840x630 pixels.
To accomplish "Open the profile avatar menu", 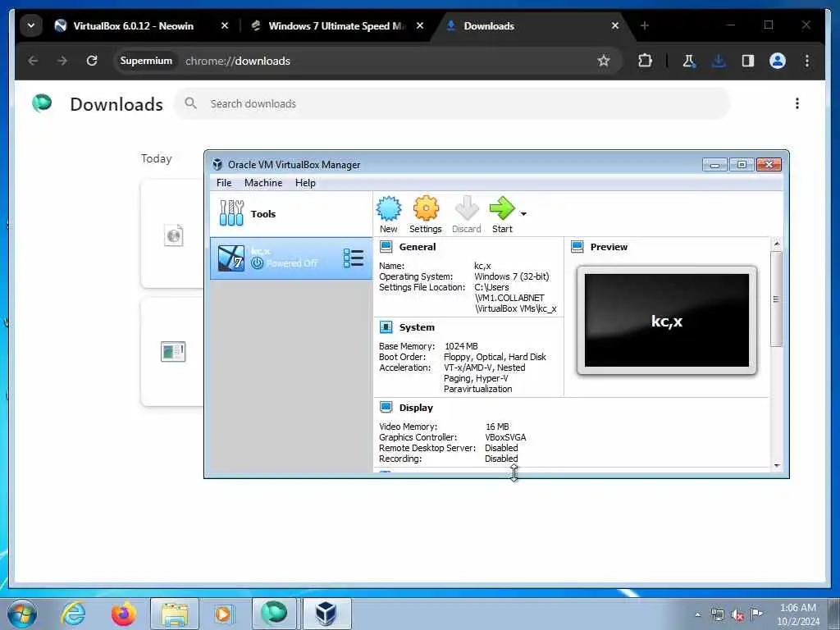I will (778, 61).
